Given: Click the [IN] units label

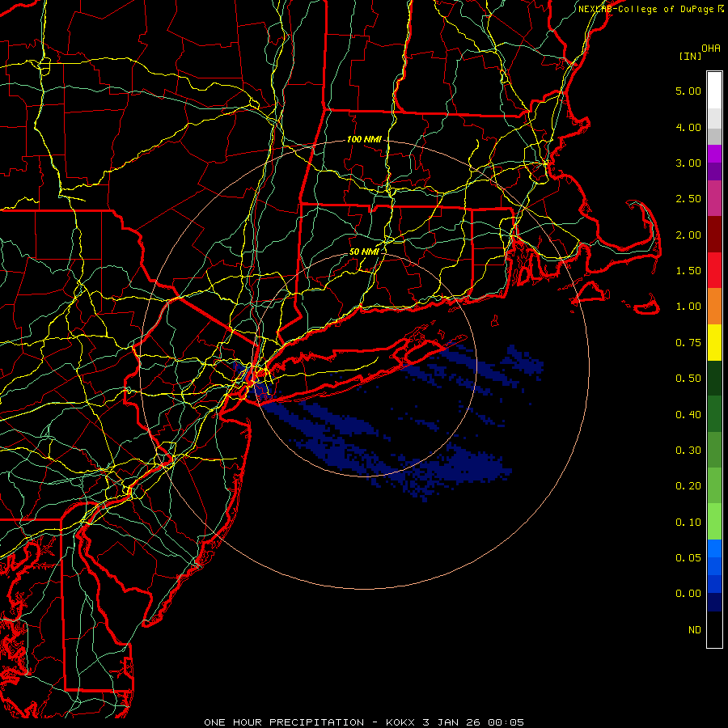Looking at the screenshot, I should pos(691,56).
